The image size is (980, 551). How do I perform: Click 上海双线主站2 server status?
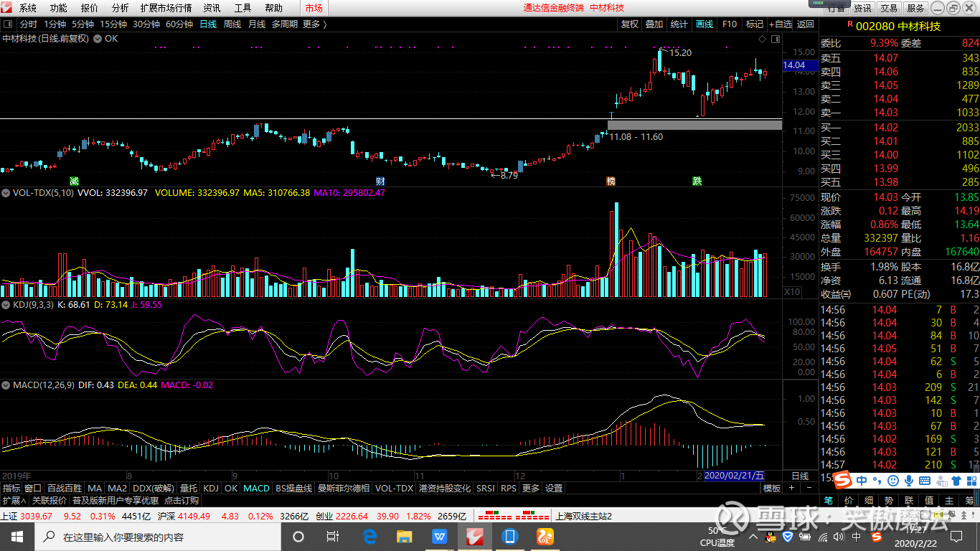[x=584, y=516]
